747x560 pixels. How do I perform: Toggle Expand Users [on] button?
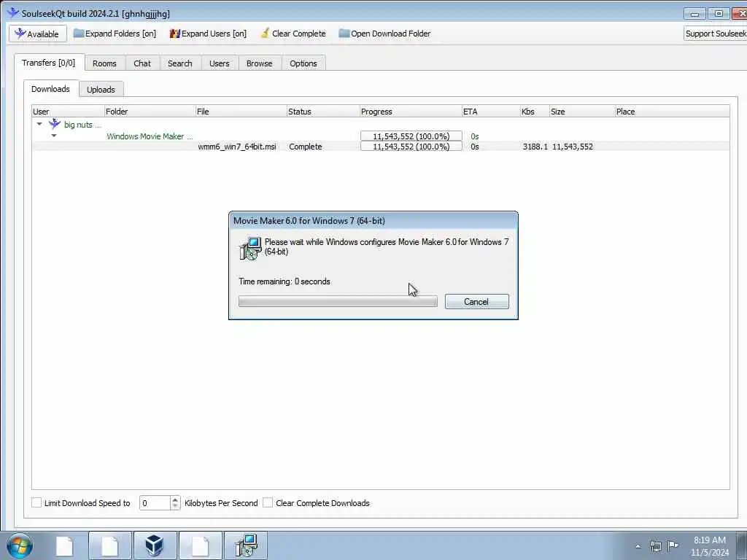click(208, 34)
